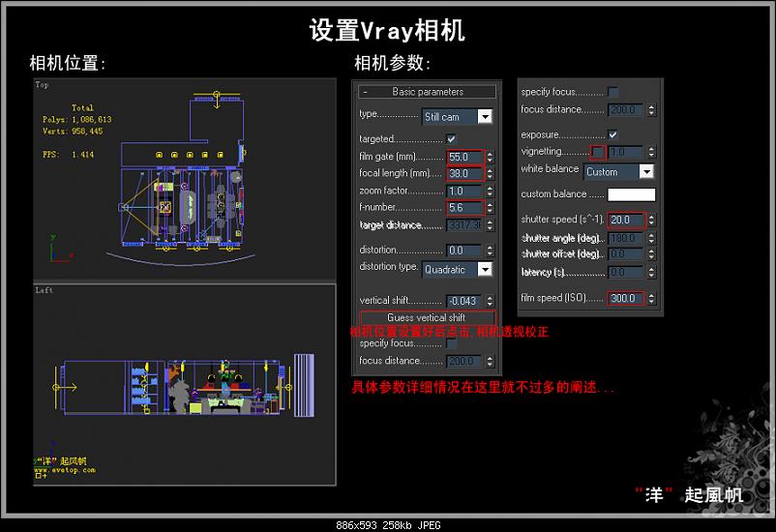776x532 pixels.
Task: Adjust the shutter speed spinner arrows
Action: (x=651, y=220)
